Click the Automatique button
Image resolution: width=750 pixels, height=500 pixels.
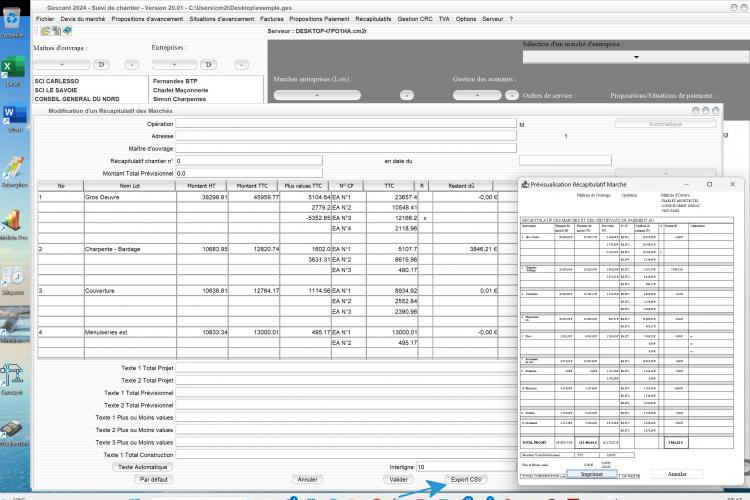point(665,123)
